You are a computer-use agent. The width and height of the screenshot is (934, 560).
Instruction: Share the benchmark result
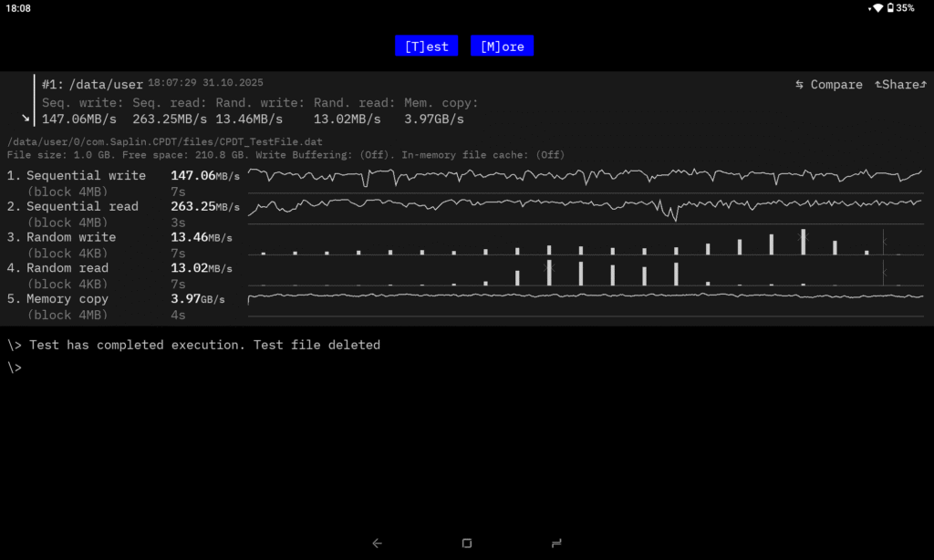pos(898,85)
